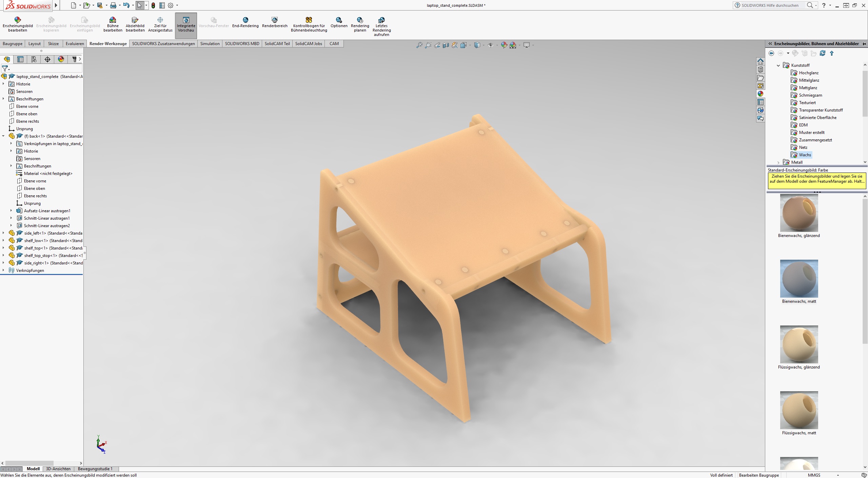868x478 pixels.
Task: Expand Aufsatz-Linear austragen1 feature
Action: pos(11,211)
